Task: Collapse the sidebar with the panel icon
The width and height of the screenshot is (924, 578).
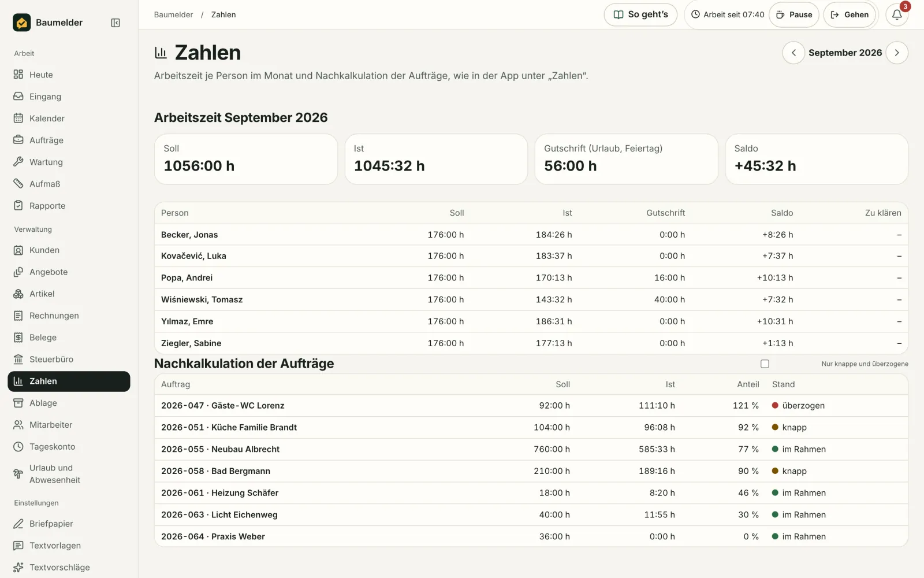Action: (x=115, y=23)
